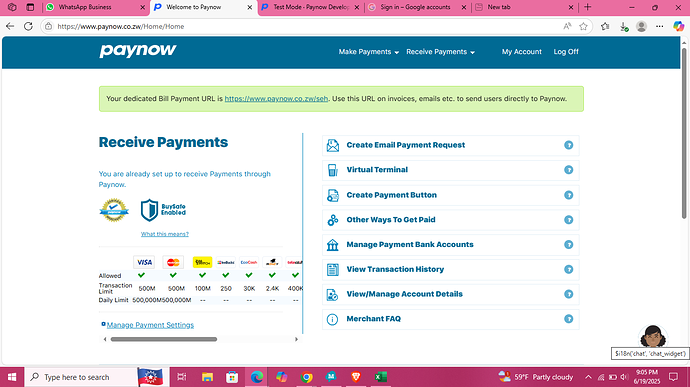
Task: Expand the Receive Payments dropdown
Action: tap(440, 52)
